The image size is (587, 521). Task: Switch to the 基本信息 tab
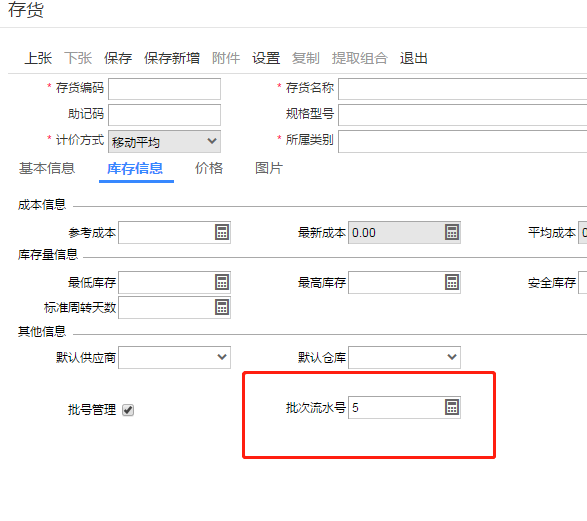pyautogui.click(x=47, y=168)
